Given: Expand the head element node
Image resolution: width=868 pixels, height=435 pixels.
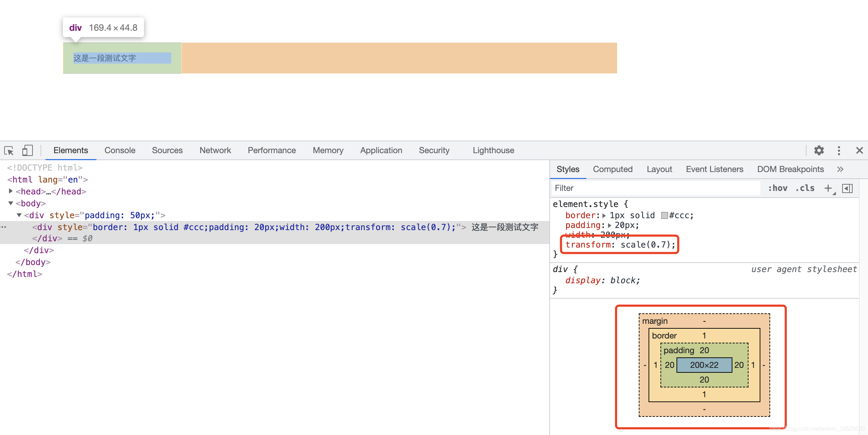Looking at the screenshot, I should click(x=10, y=191).
